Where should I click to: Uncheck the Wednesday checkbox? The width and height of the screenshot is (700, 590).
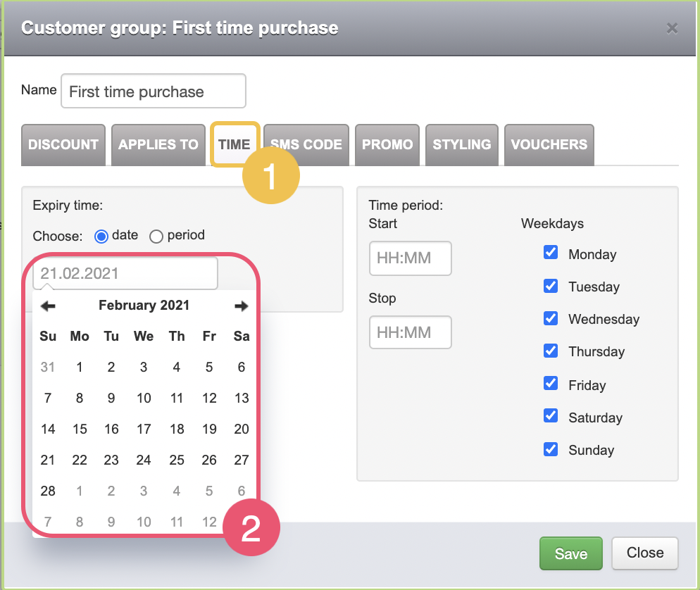tap(551, 318)
